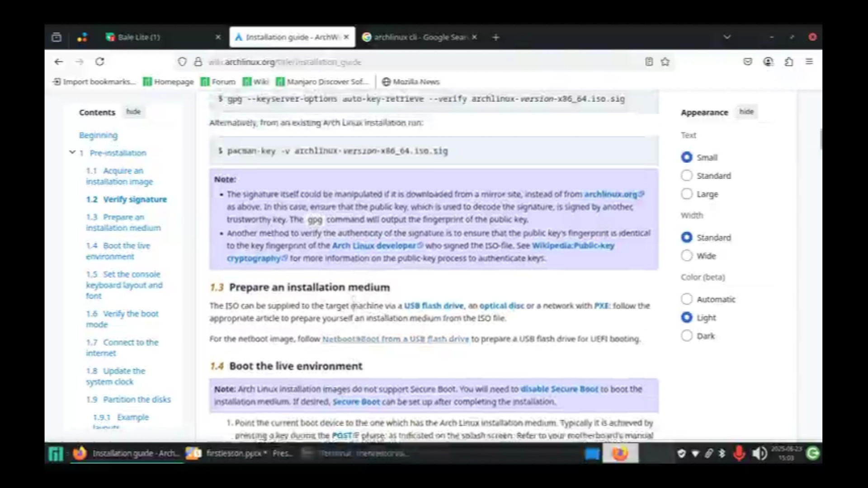Select Wide width option
Image resolution: width=868 pixels, height=488 pixels.
tap(687, 256)
